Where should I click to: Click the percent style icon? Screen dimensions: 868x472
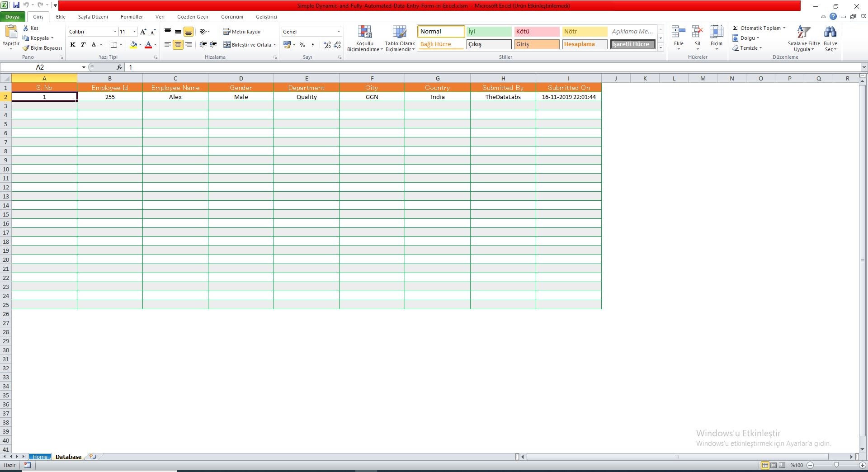click(x=302, y=45)
